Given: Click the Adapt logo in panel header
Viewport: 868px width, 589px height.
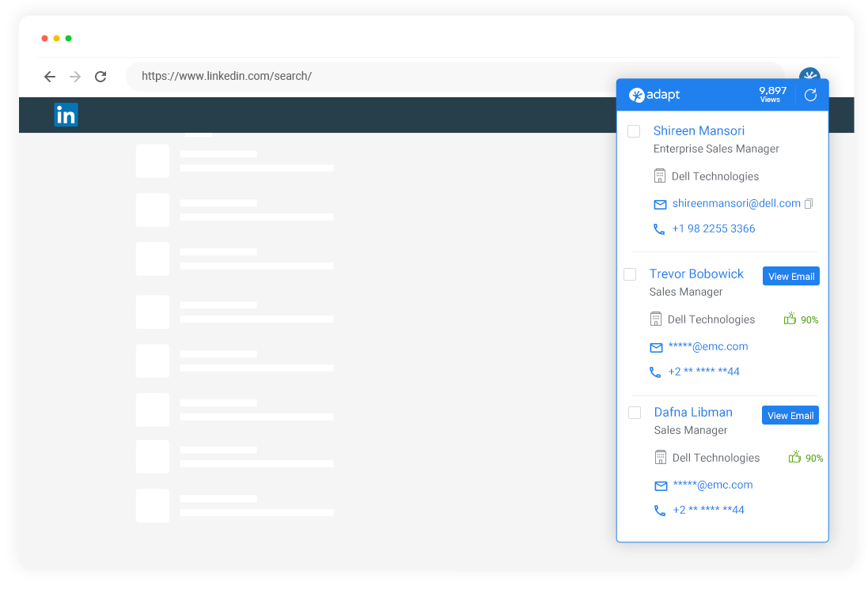Looking at the screenshot, I should [654, 95].
